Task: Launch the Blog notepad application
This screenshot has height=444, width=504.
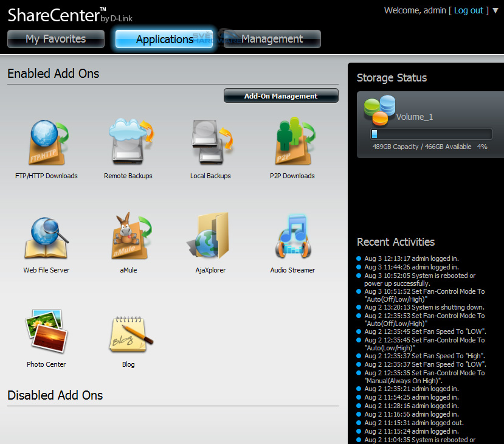Action: 128,332
